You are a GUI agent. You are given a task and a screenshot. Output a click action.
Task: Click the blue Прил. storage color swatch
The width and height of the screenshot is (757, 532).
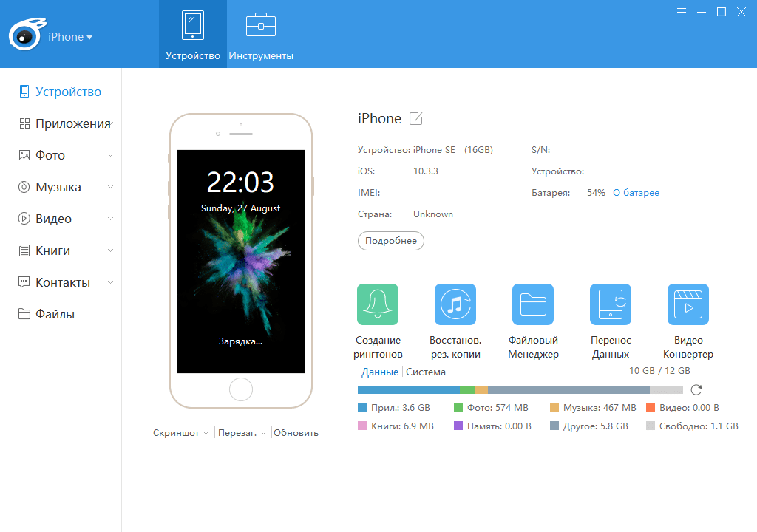(x=362, y=407)
